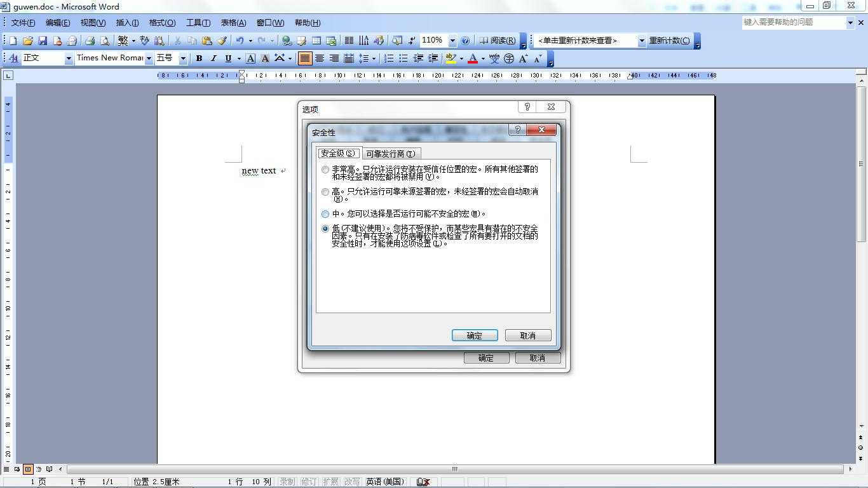Select the 低 (Low) security level radio
Image resolution: width=868 pixels, height=488 pixels.
click(325, 229)
